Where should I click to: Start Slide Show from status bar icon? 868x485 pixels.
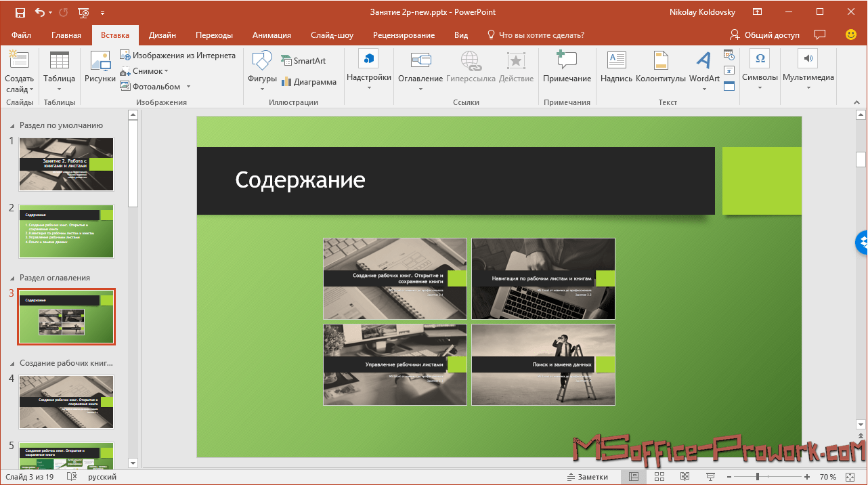[x=710, y=477]
